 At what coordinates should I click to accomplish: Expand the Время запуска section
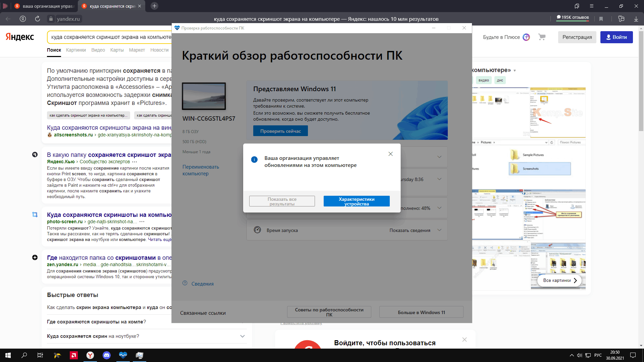439,230
